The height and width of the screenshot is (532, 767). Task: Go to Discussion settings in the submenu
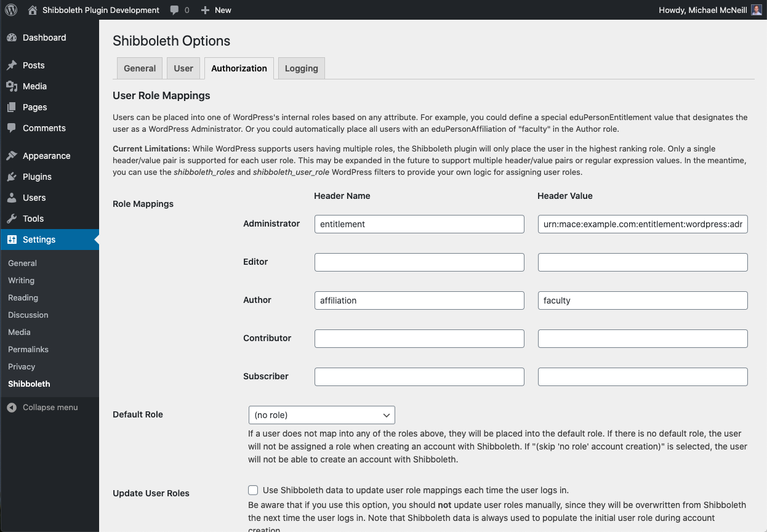pos(28,315)
